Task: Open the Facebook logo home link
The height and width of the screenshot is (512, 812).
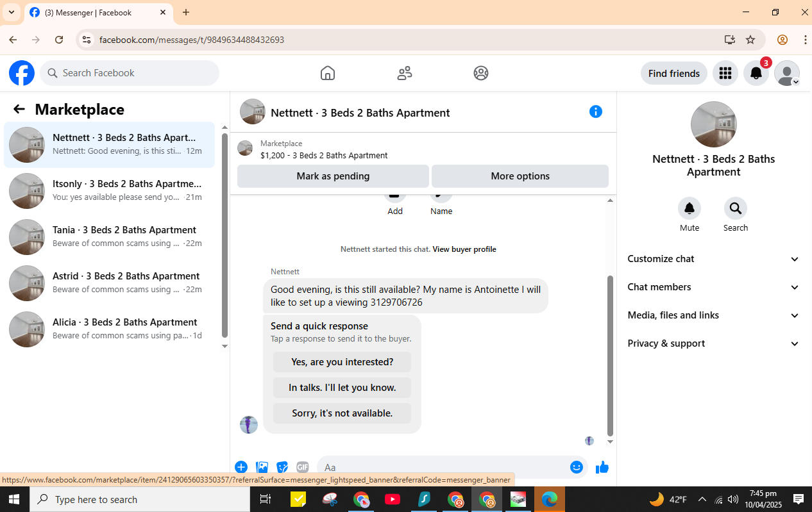Action: coord(22,73)
